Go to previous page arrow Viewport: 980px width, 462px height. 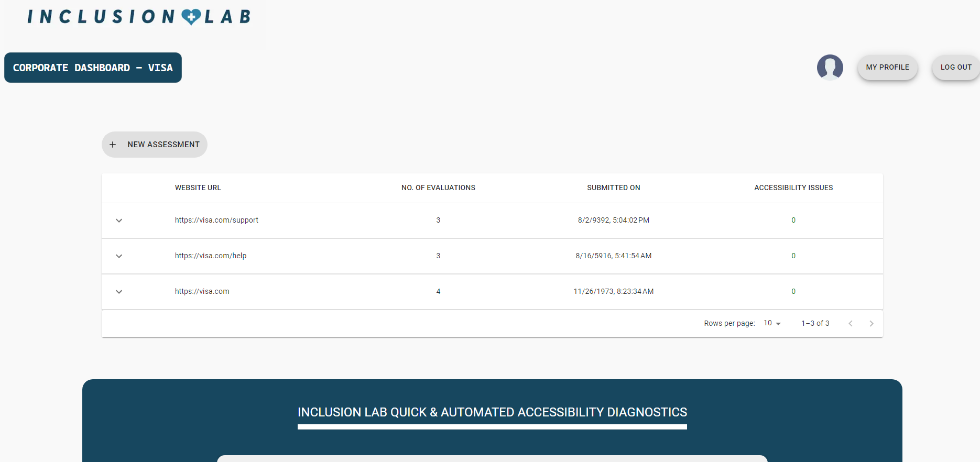851,324
